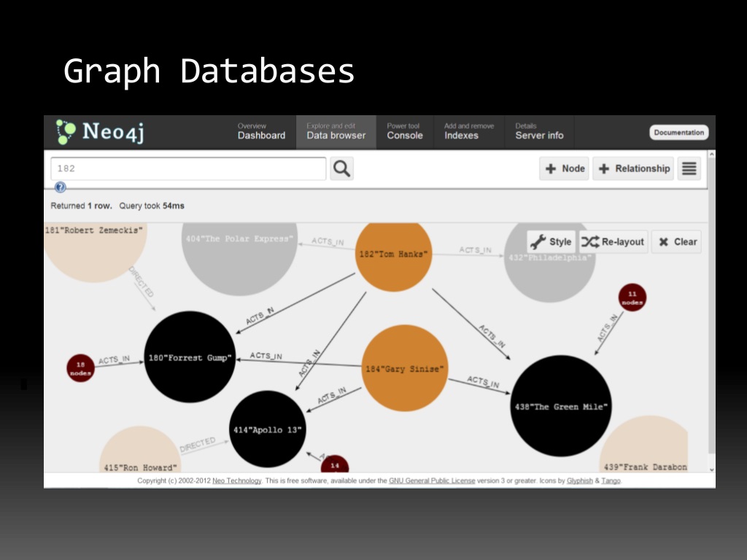The height and width of the screenshot is (560, 747).
Task: Click the "Returned 1 row." text
Action: click(x=82, y=206)
